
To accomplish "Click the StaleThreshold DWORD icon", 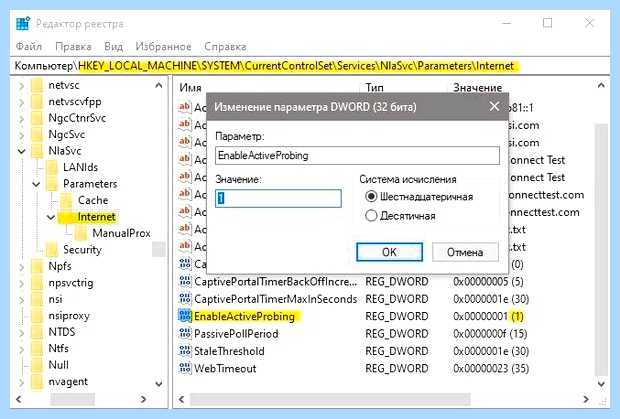I will pyautogui.click(x=185, y=351).
